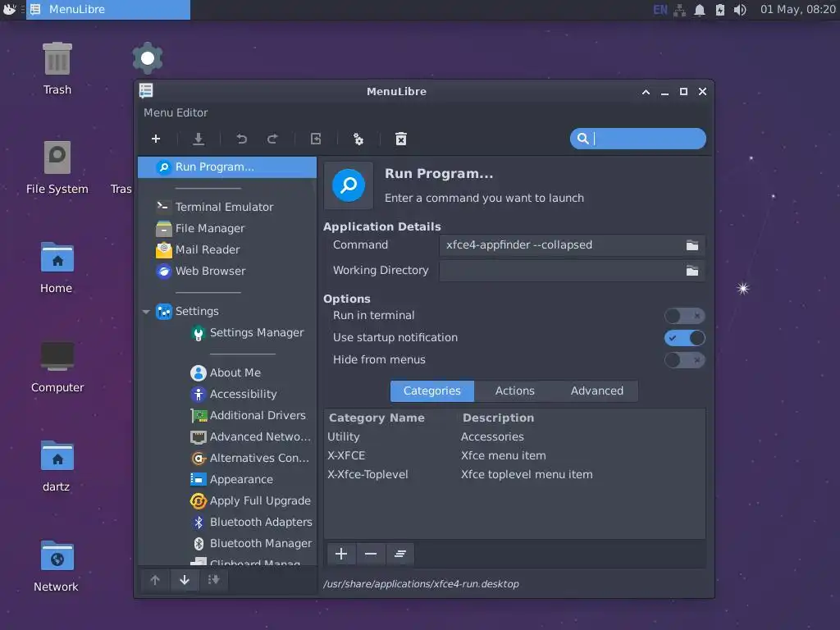Screen dimensions: 840x630
Task: Select the Utility category row
Action: click(514, 436)
